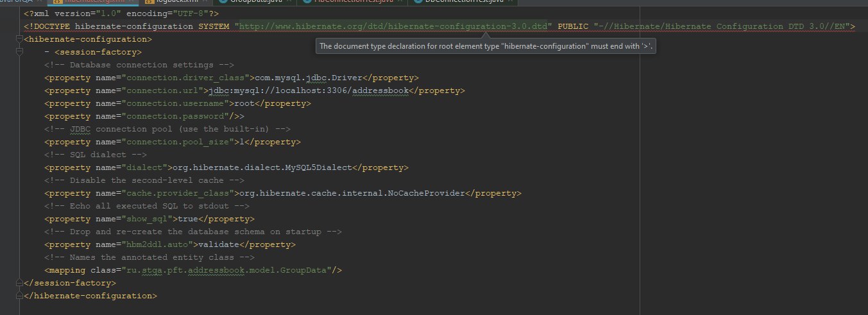Click fold marker beside closing hibernate-configuration tag
Screen dimensions: 868x315
[x=20, y=296]
